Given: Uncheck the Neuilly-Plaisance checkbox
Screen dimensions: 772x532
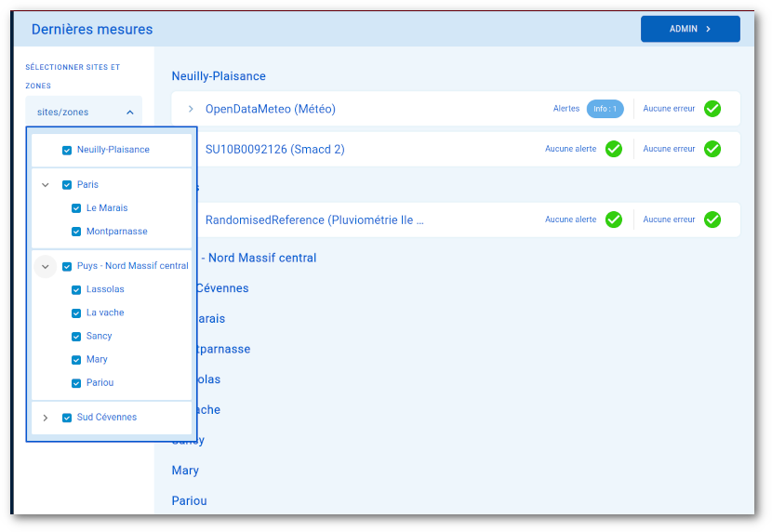Looking at the screenshot, I should 67,150.
